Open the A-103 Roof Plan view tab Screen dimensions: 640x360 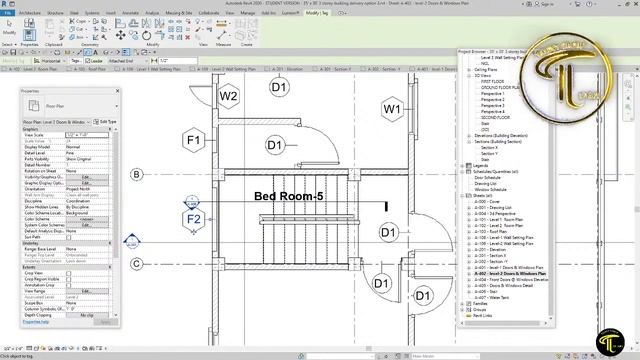tap(87, 69)
